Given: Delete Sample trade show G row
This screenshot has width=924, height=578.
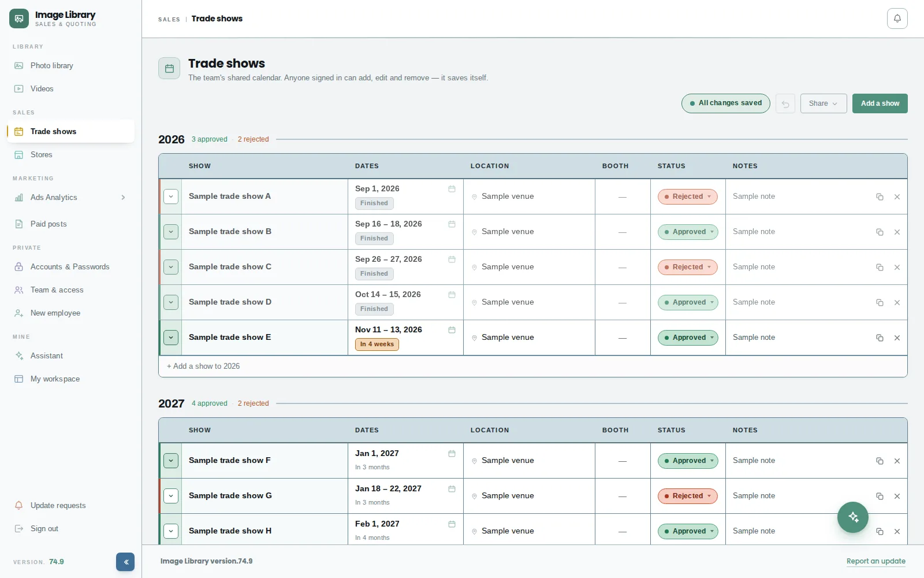Looking at the screenshot, I should pyautogui.click(x=897, y=496).
